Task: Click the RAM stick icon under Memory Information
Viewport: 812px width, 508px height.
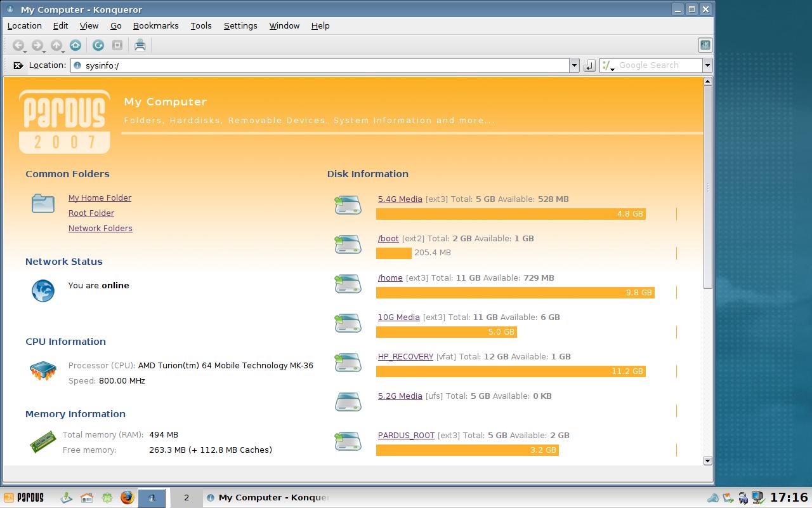Action: click(x=43, y=442)
